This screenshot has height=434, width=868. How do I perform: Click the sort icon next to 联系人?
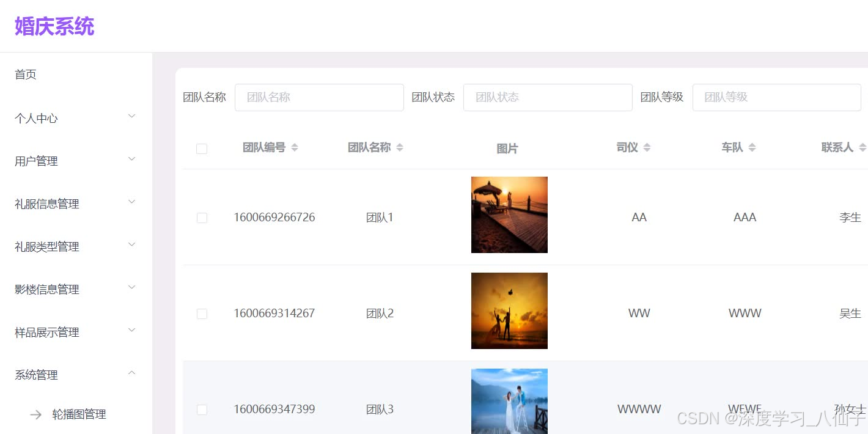coord(863,147)
